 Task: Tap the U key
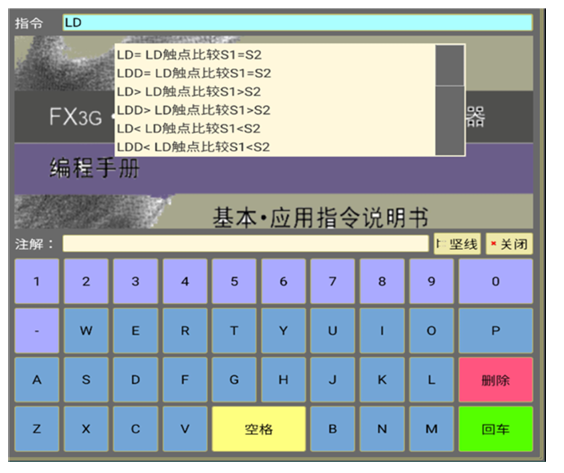(x=333, y=331)
